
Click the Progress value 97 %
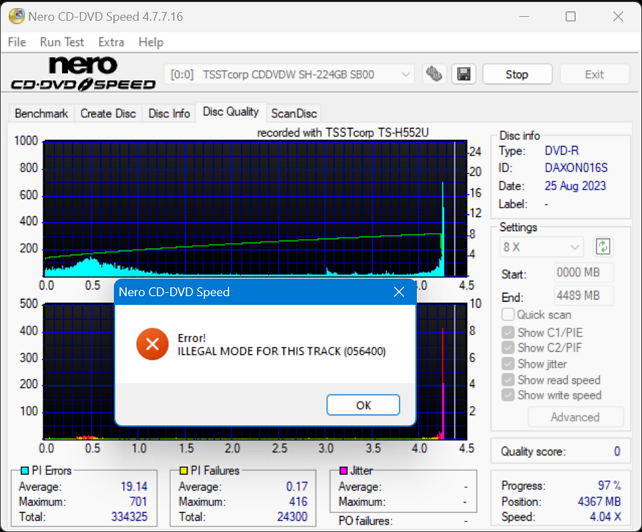click(609, 486)
